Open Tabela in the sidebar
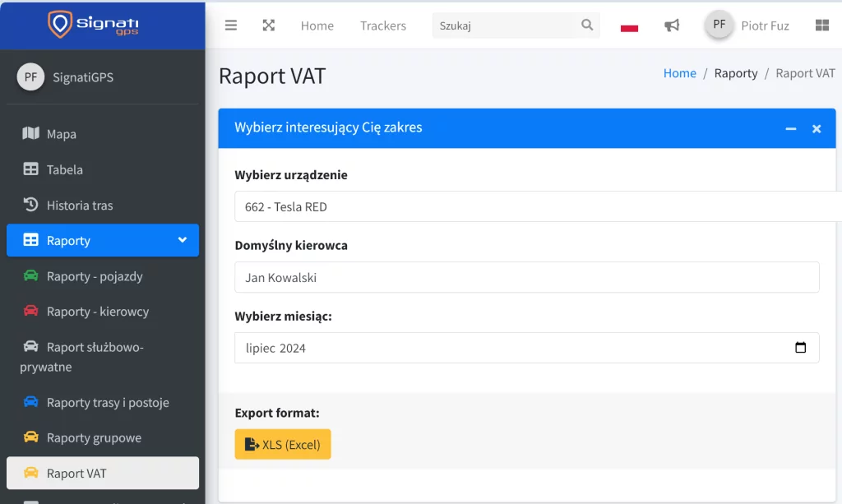The image size is (842, 504). tap(103, 169)
